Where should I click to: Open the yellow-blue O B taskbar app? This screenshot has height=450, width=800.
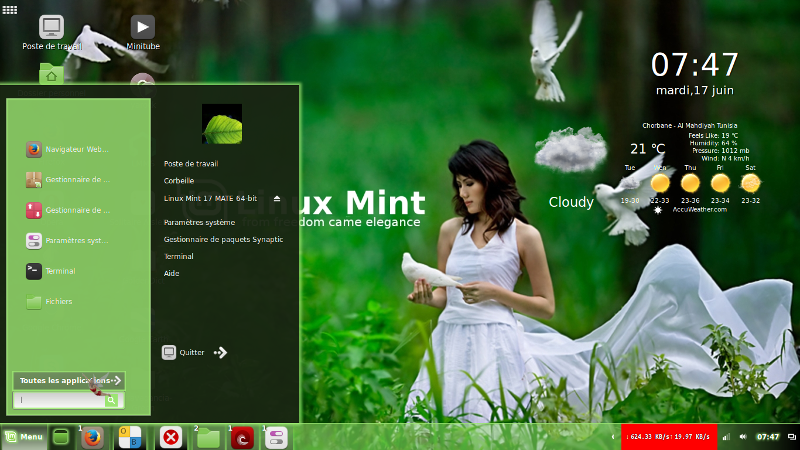[130, 437]
